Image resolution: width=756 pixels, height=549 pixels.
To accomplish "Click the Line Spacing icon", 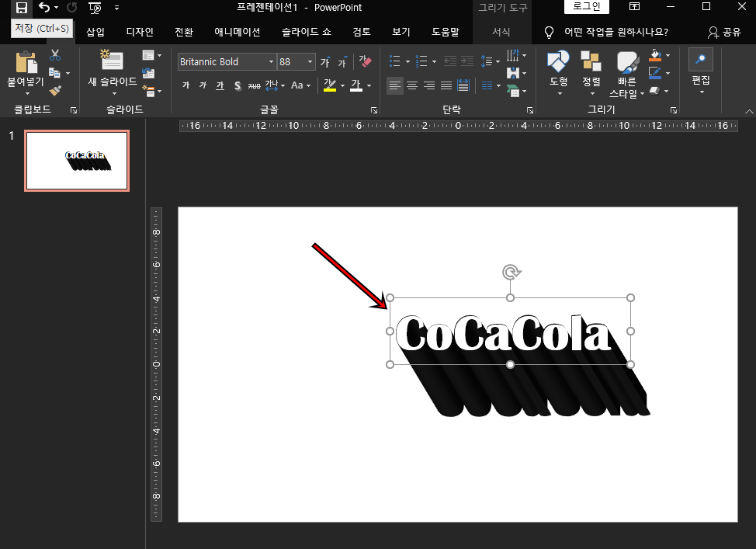I will point(487,61).
